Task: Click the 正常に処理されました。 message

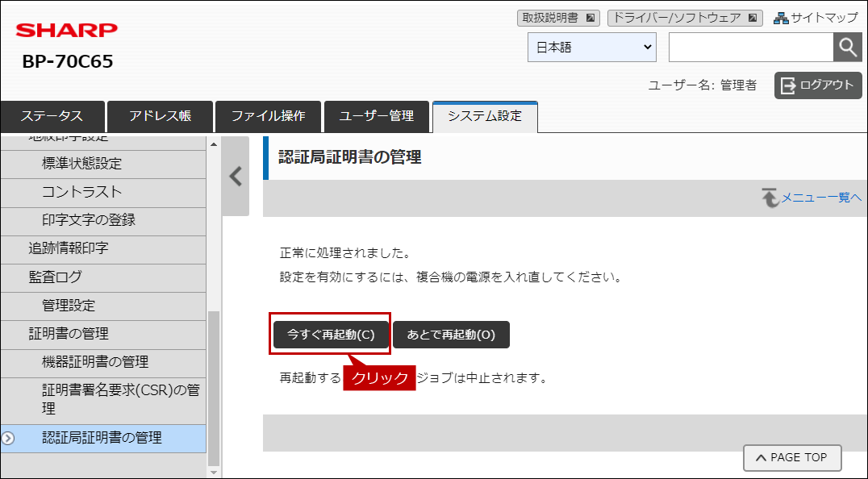Action: click(346, 253)
